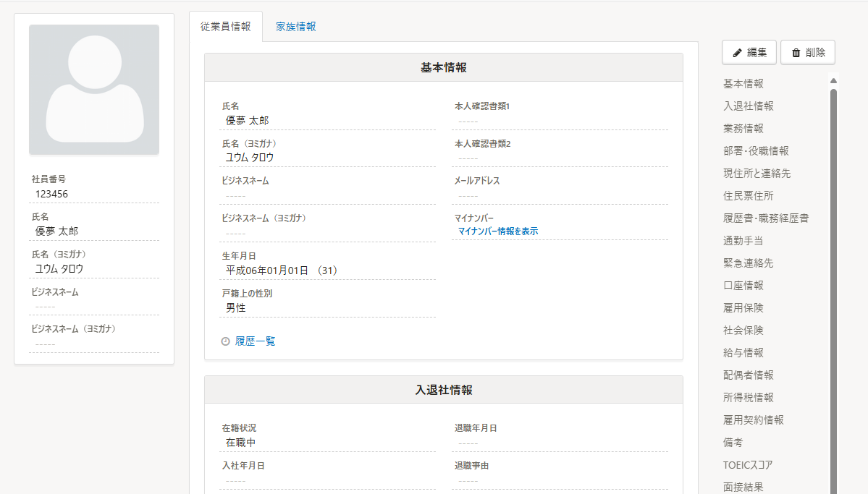Click the 男性 gender value

click(x=236, y=308)
